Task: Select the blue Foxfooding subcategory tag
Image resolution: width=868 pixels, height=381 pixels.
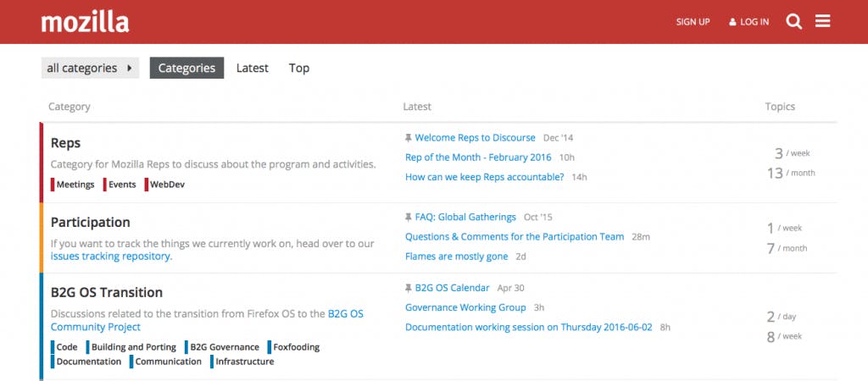Action: click(296, 347)
